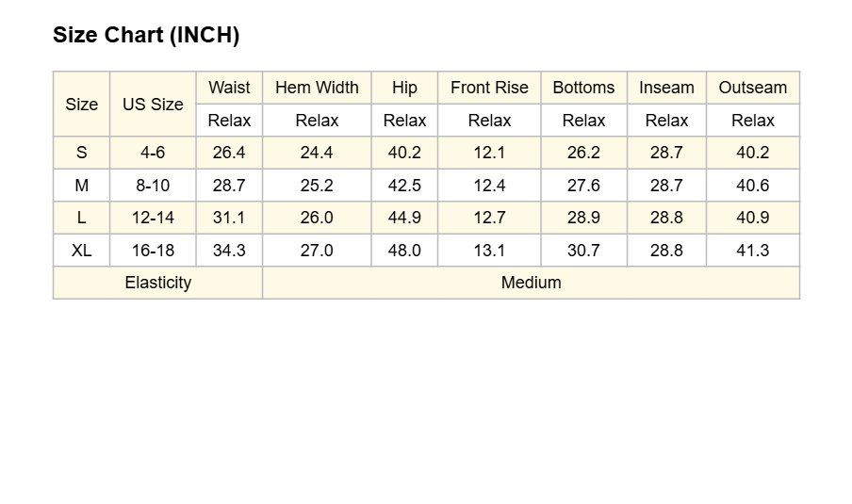
Task: Click the S size row label
Action: [x=81, y=153]
